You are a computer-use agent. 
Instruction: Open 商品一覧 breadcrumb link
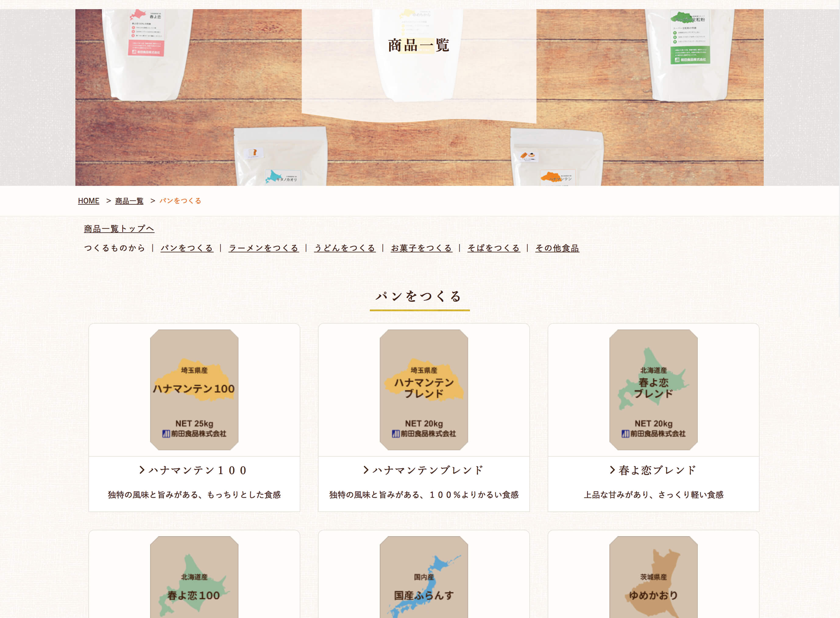(129, 201)
